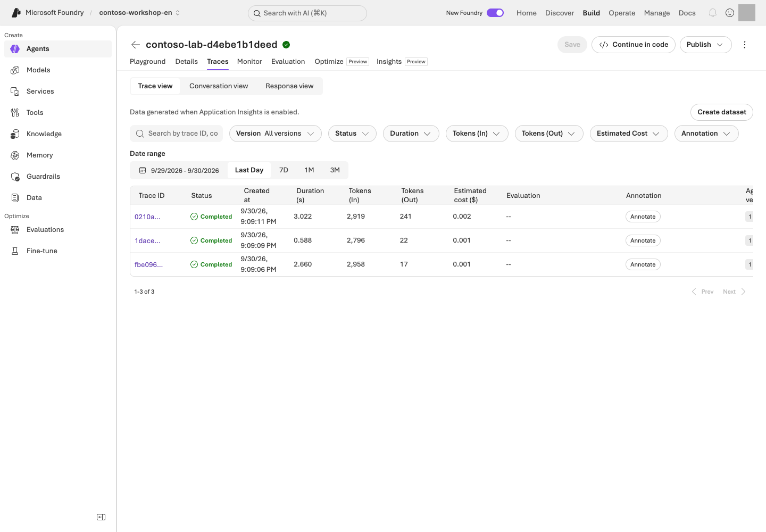This screenshot has height=532, width=766.
Task: Open Agents icon in sidebar
Action: pyautogui.click(x=15, y=48)
